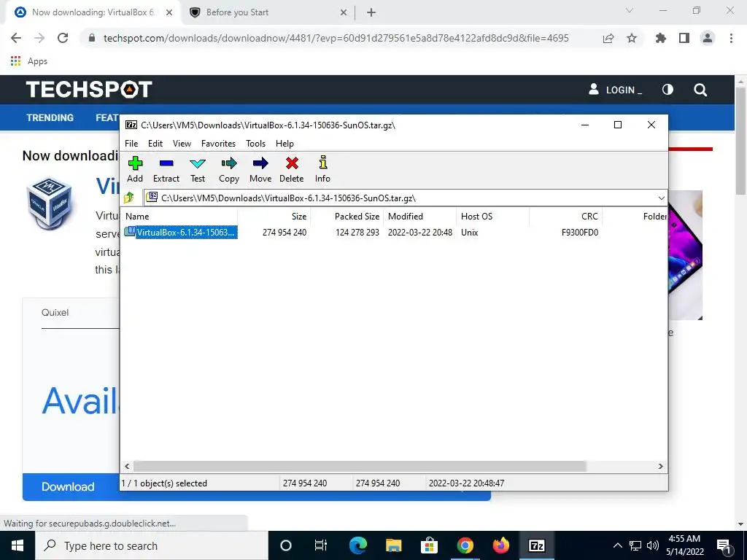Screen dimensions: 747x560
Task: Click the Move toolbar icon in 7-Zip
Action: point(260,169)
